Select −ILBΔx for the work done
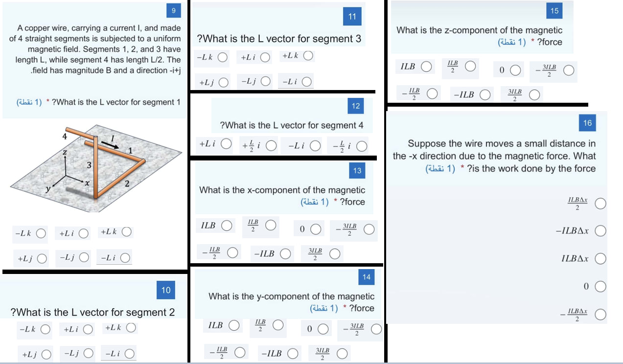Image resolution: width=623 pixels, height=364 pixels. coord(600,230)
